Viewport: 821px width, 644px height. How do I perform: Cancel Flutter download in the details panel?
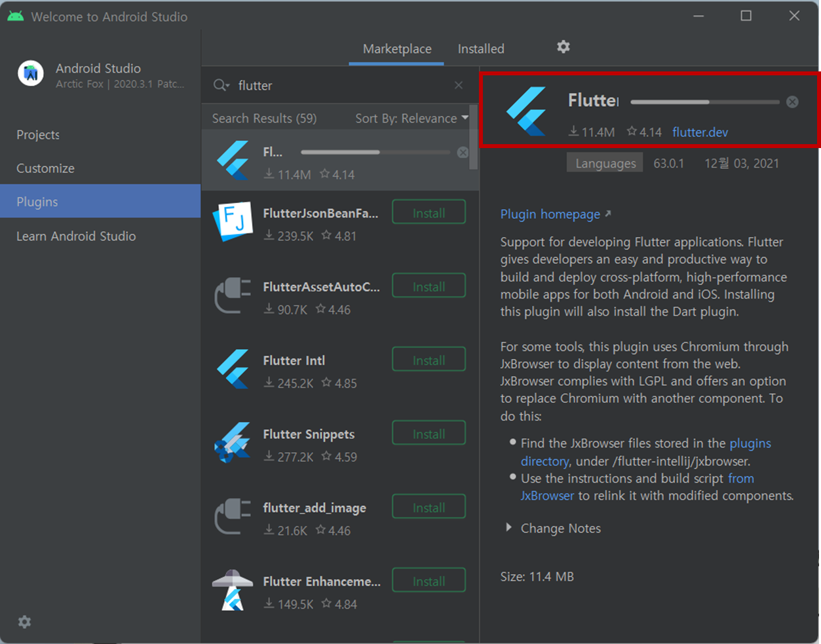coord(792,102)
